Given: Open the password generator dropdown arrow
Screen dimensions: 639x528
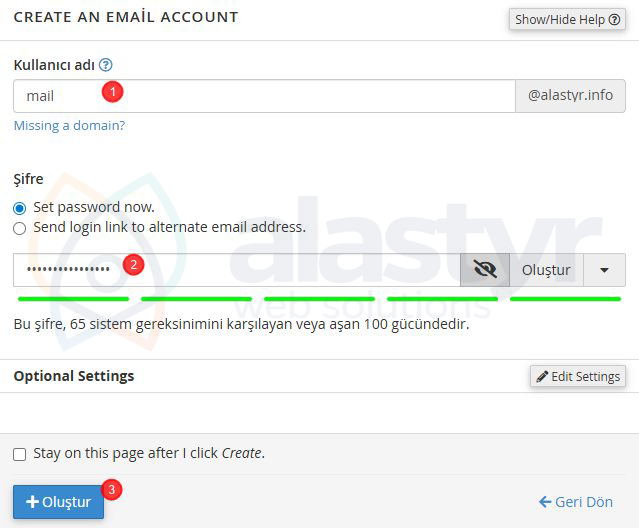Looking at the screenshot, I should (x=604, y=270).
